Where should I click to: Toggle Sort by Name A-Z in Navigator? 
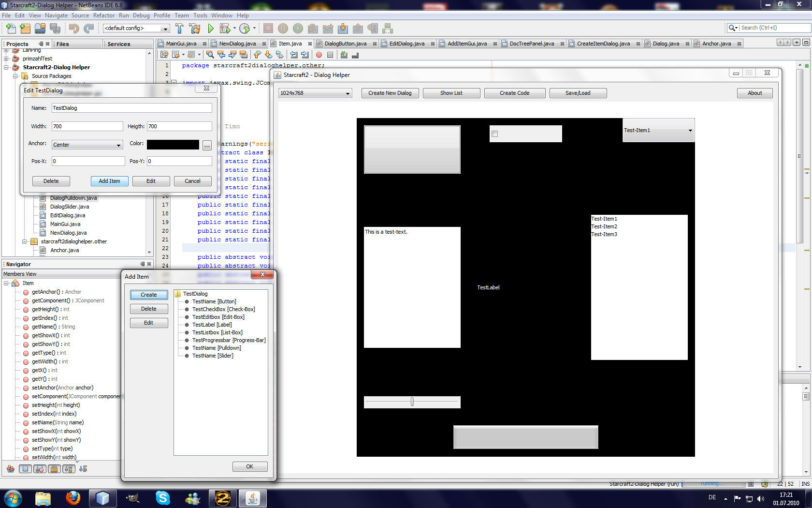69,469
